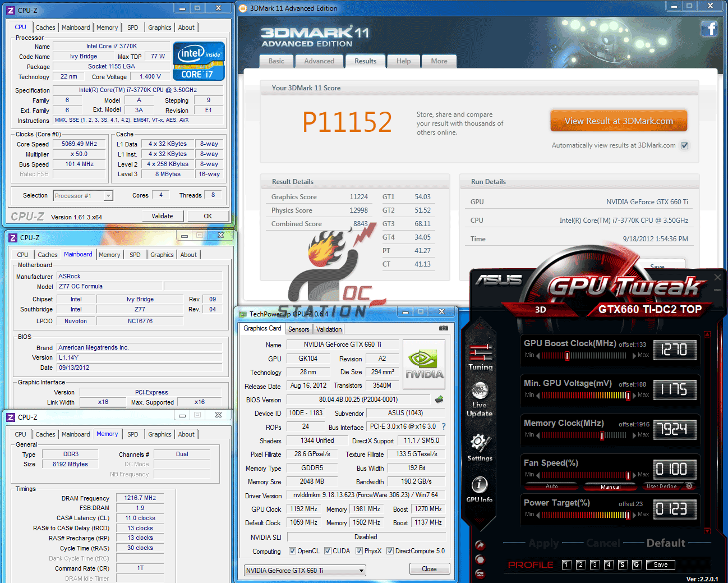Switch to the Advanced tab in 3DMark 11
Screen dimensions: 728x583
tap(319, 61)
